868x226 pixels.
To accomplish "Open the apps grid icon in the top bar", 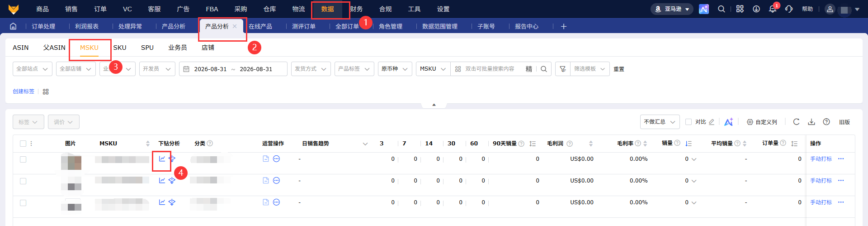I will [740, 9].
